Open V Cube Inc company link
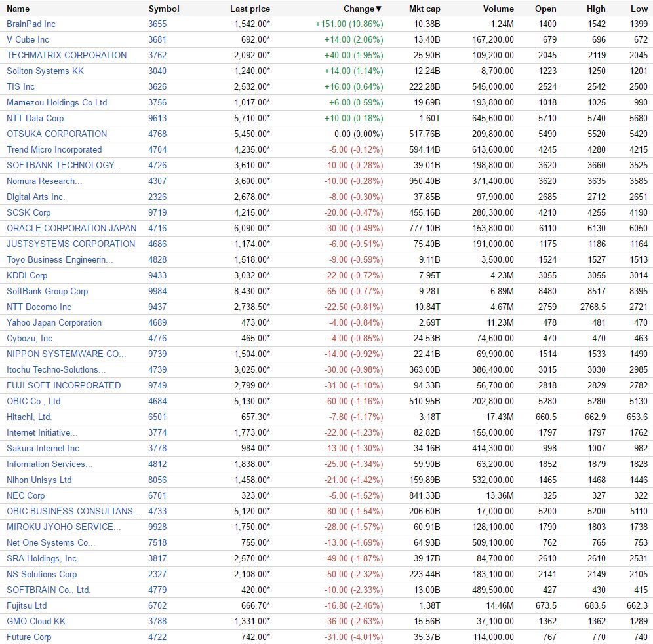The height and width of the screenshot is (644, 653). click(x=28, y=39)
